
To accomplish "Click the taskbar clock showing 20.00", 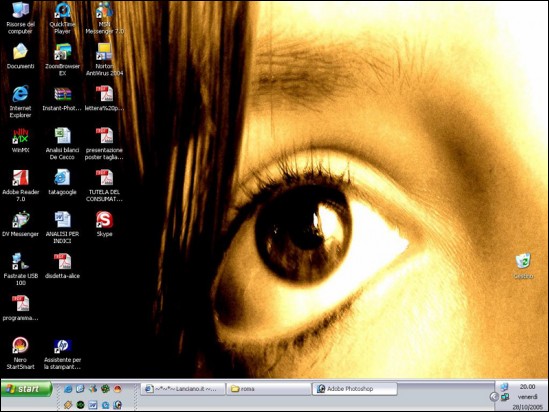I will point(527,386).
